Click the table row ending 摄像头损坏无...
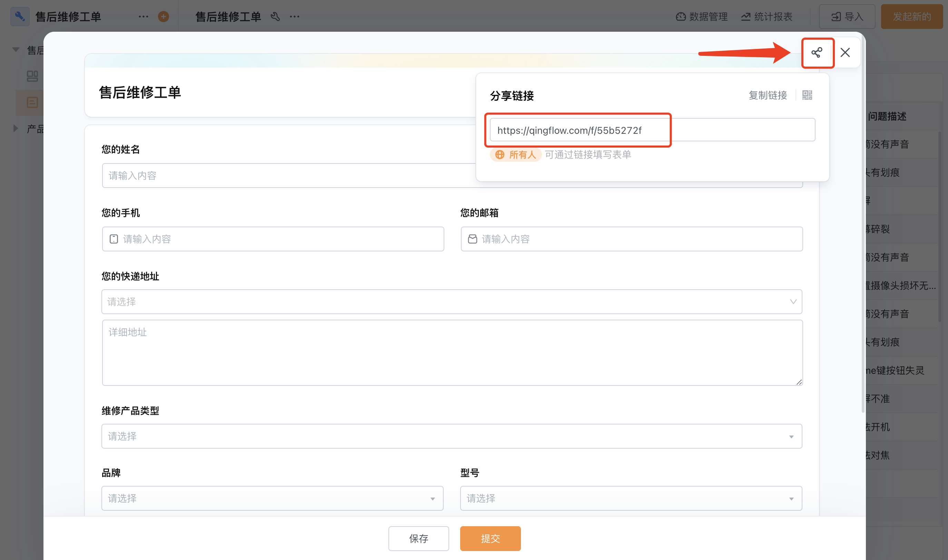This screenshot has width=948, height=560. (x=901, y=286)
